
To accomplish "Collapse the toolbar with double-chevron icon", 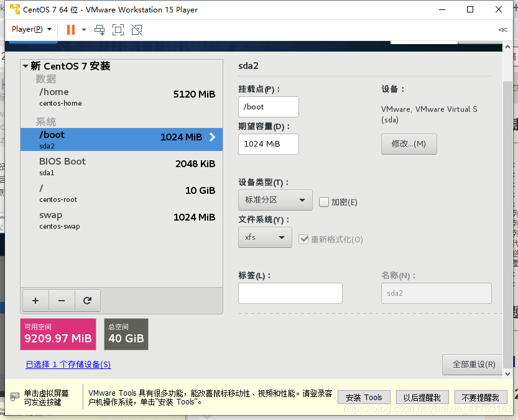I will point(502,30).
